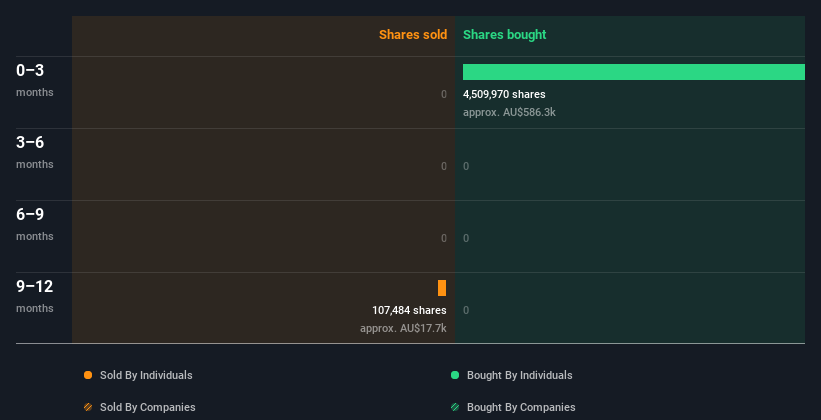Click the approx. AU$17.7k value
This screenshot has width=821, height=420.
pos(403,329)
